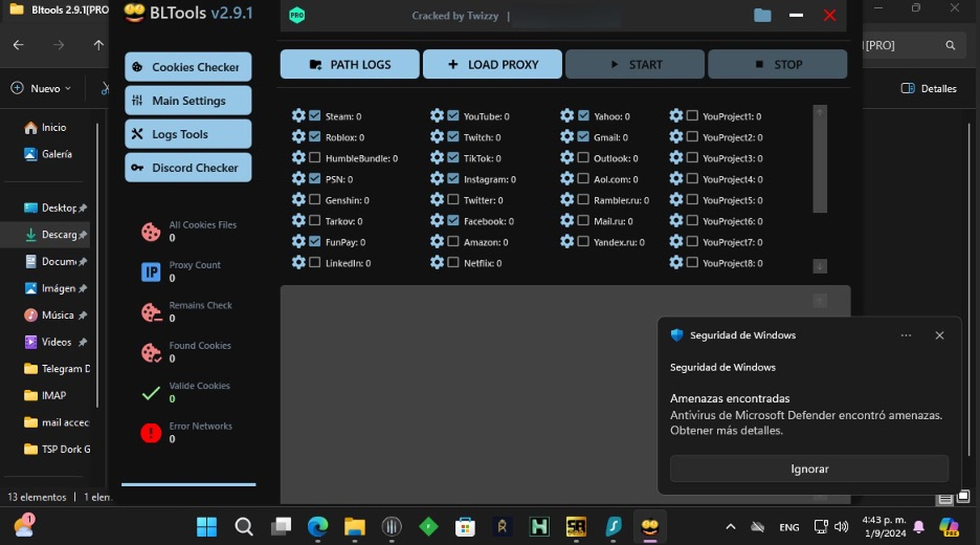The height and width of the screenshot is (545, 980).
Task: Expand the Nuevo dropdown in File Explorer
Action: pyautogui.click(x=41, y=88)
